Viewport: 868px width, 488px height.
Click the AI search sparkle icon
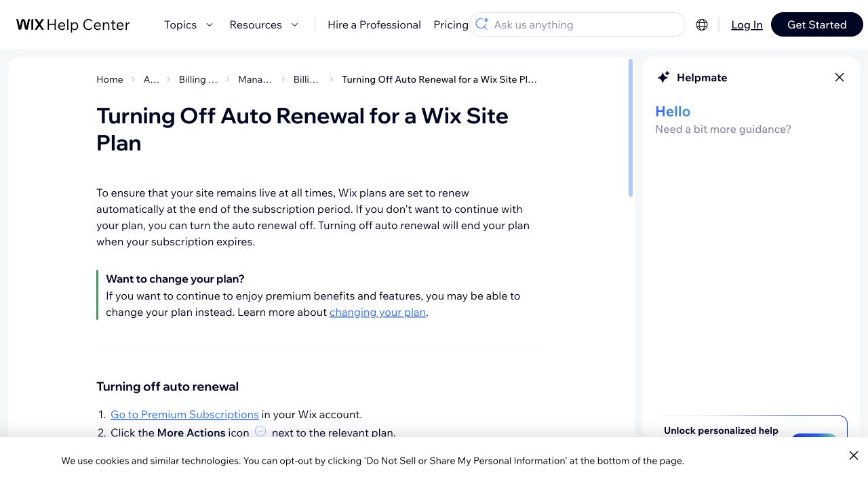click(x=481, y=24)
